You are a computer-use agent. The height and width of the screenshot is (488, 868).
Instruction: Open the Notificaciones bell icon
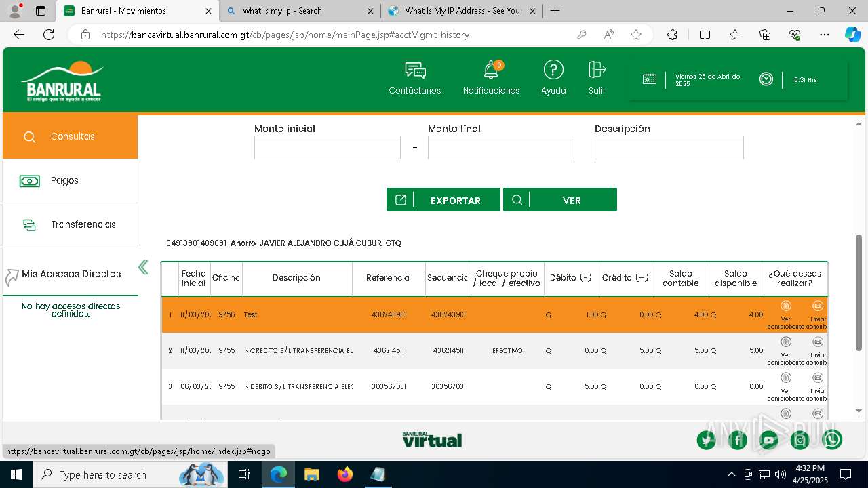click(491, 70)
